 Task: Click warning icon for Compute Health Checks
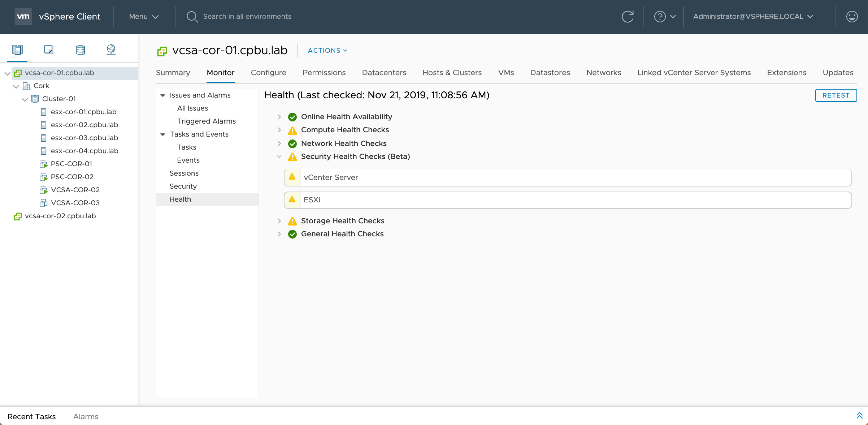pyautogui.click(x=292, y=130)
